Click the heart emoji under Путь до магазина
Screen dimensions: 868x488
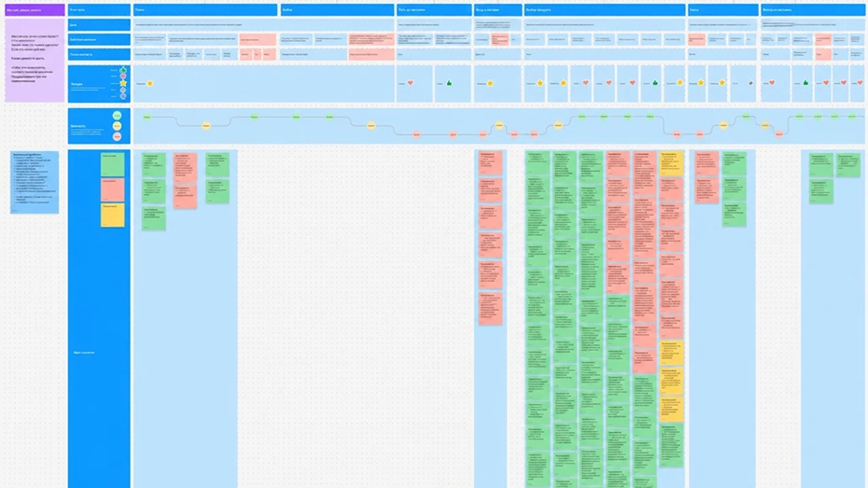click(410, 83)
